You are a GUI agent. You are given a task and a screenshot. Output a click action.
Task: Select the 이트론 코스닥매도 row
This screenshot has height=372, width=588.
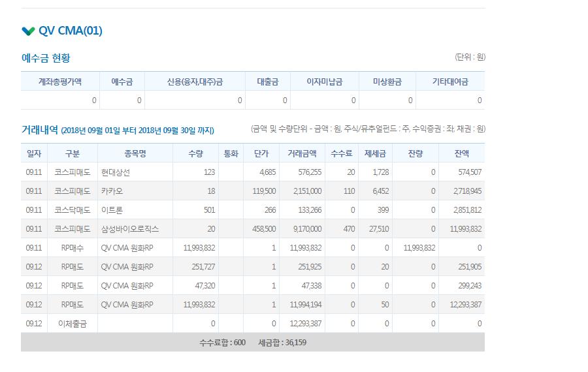pos(253,210)
